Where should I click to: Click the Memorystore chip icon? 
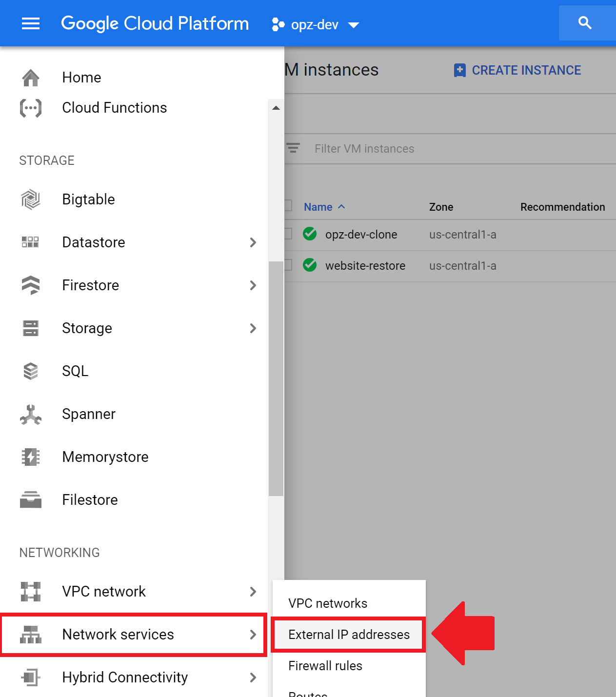point(31,457)
